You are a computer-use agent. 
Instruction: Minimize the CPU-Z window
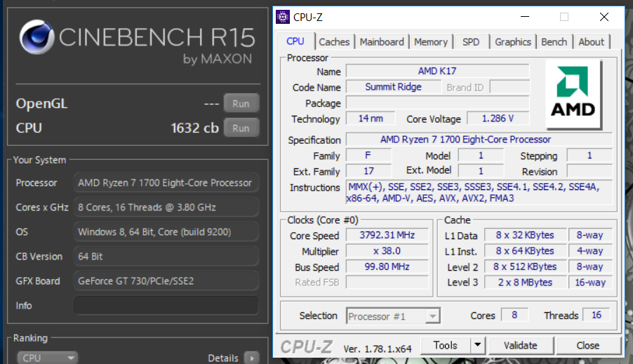(x=525, y=17)
